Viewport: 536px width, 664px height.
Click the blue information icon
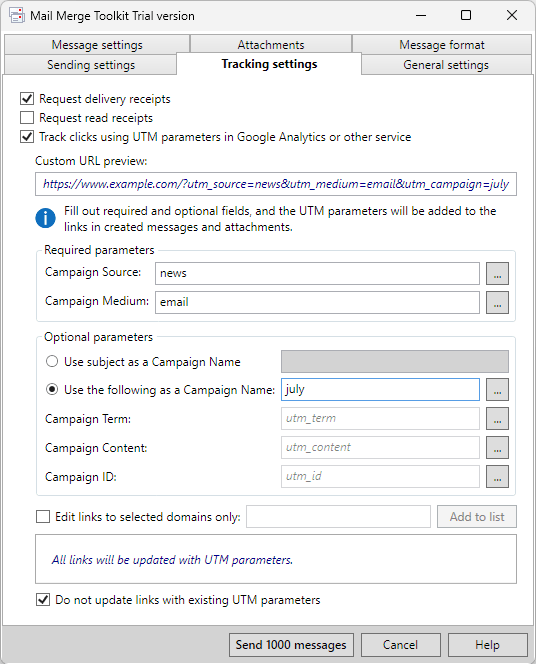click(x=45, y=218)
